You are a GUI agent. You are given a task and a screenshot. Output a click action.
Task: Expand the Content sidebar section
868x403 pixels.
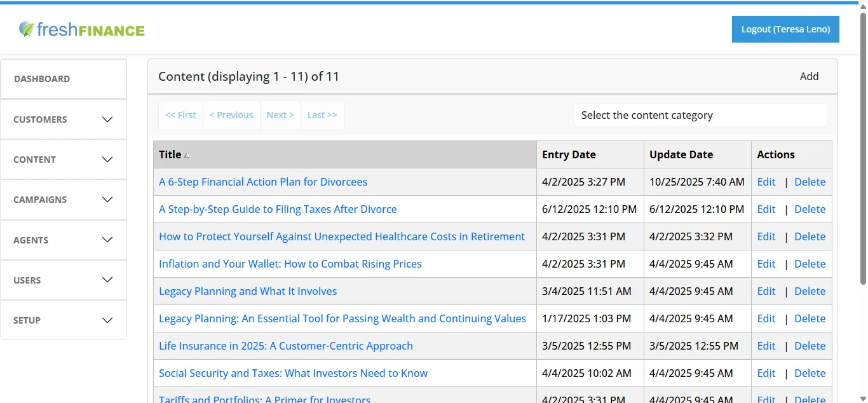[64, 160]
